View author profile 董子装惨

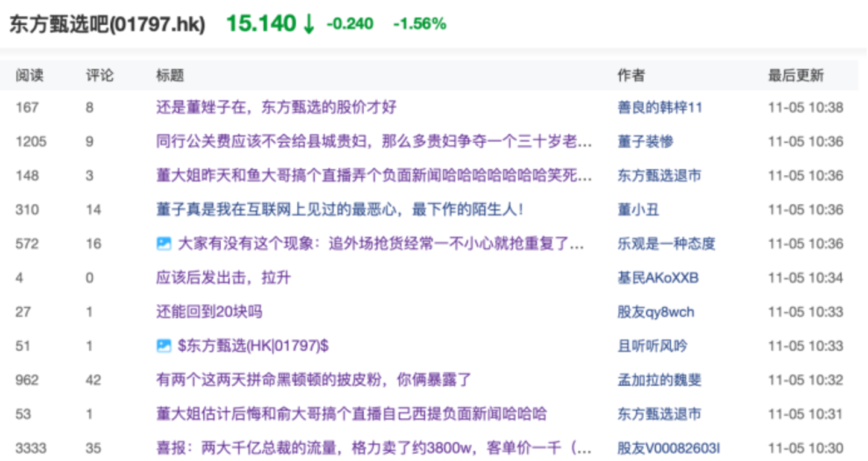coord(645,142)
